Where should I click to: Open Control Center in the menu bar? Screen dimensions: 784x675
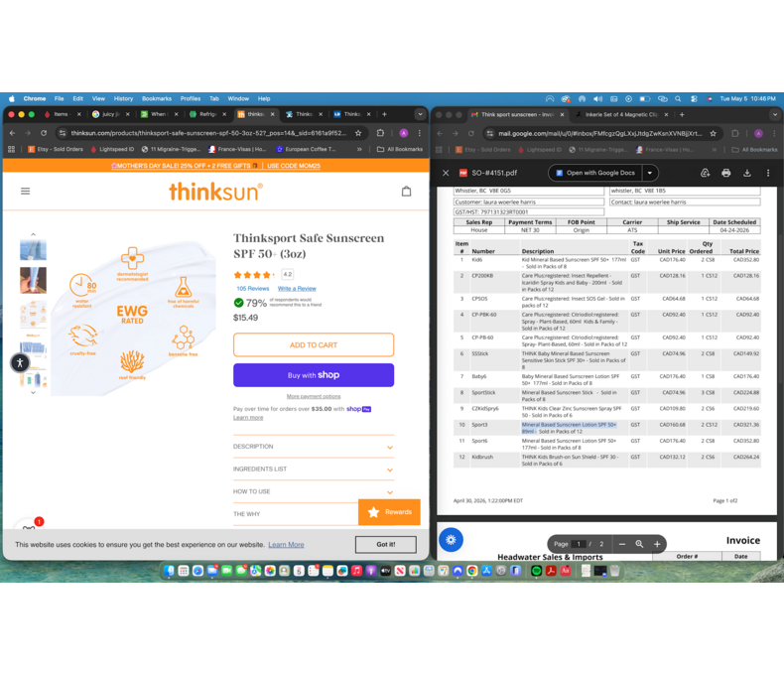pos(694,99)
